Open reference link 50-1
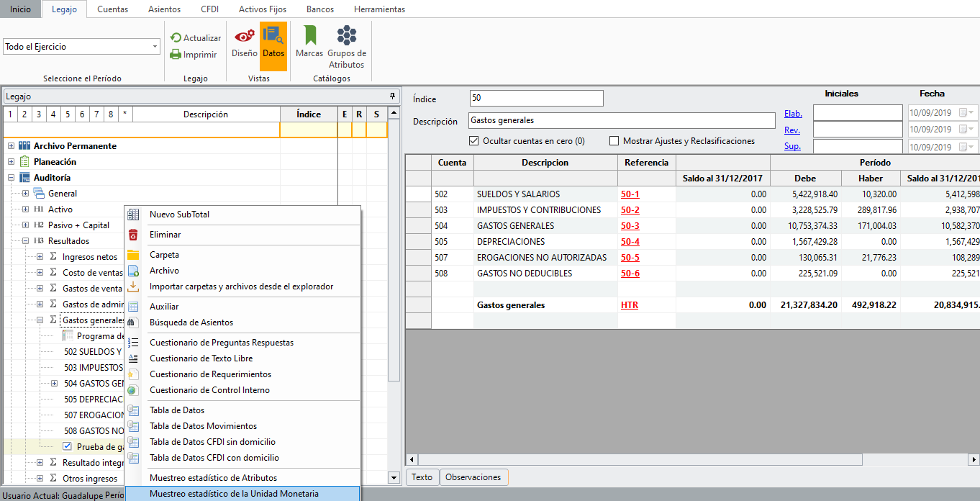 point(630,194)
